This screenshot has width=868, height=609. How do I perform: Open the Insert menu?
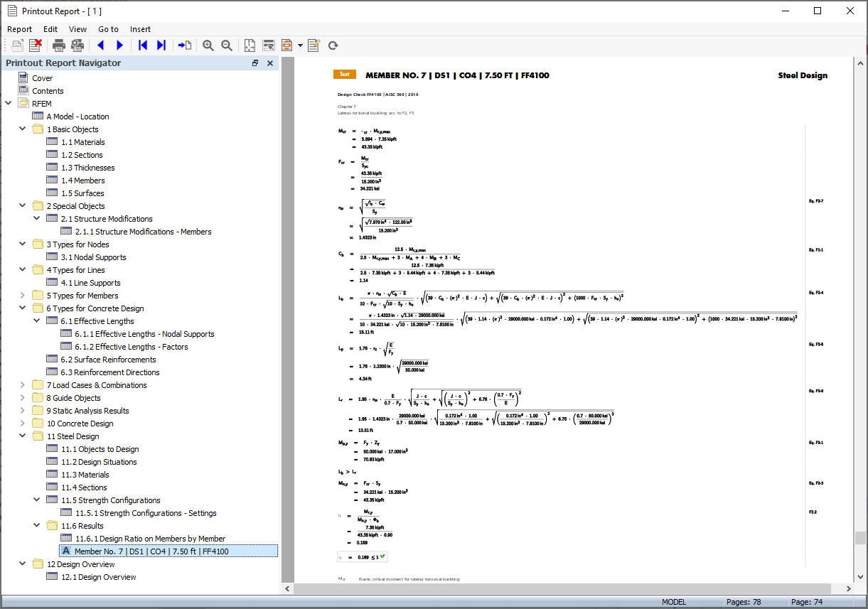pyautogui.click(x=140, y=29)
